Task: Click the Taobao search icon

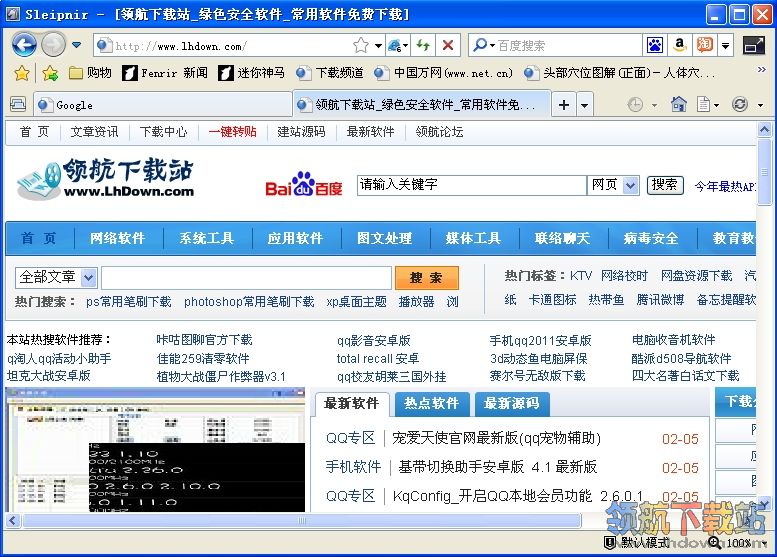Action: (x=705, y=46)
